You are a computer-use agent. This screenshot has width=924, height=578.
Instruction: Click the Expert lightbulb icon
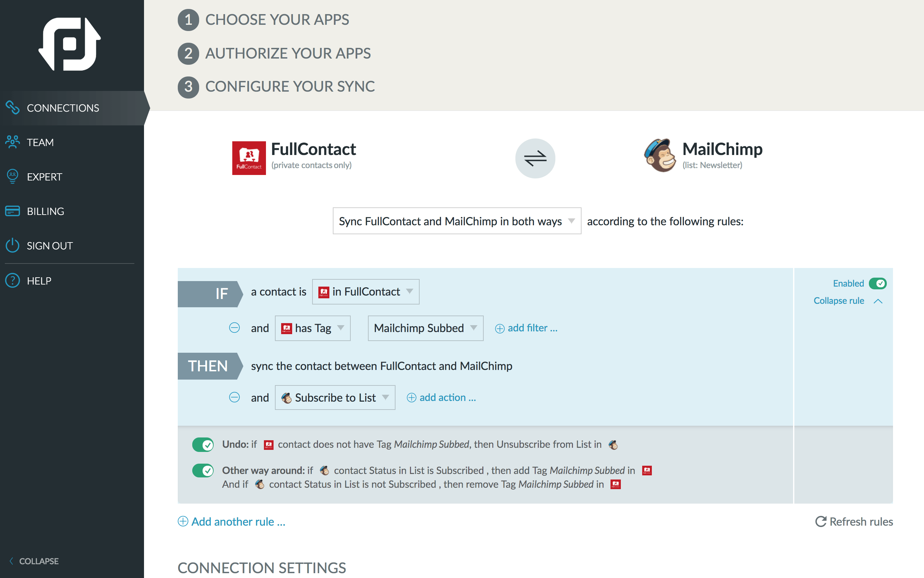(13, 177)
